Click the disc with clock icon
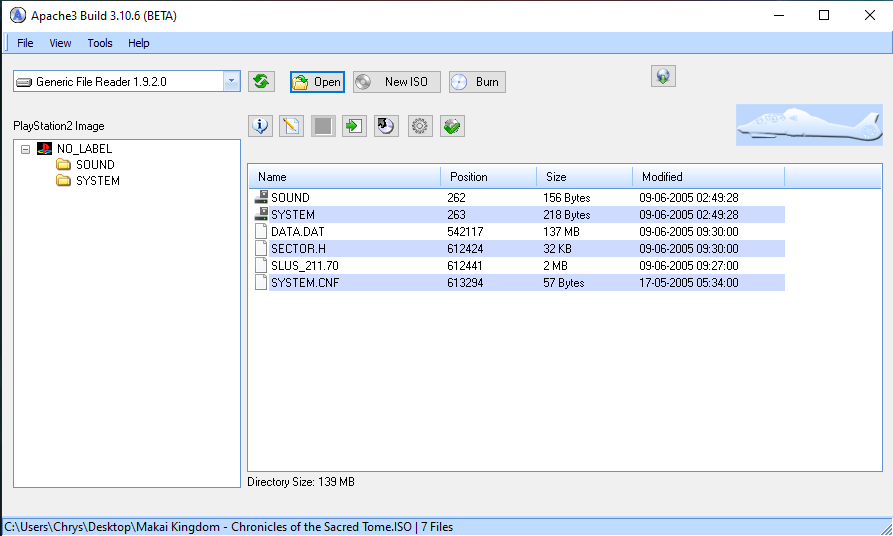Image resolution: width=893 pixels, height=536 pixels. (x=386, y=126)
